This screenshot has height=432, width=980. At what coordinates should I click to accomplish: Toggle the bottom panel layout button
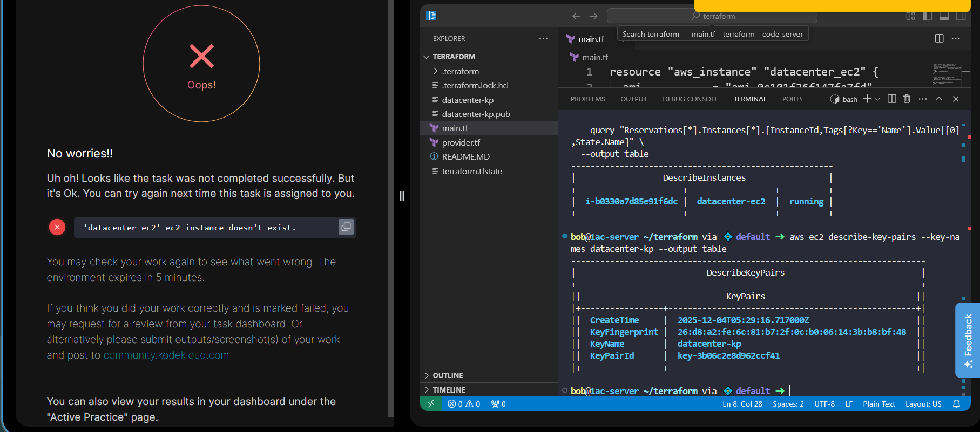944,16
